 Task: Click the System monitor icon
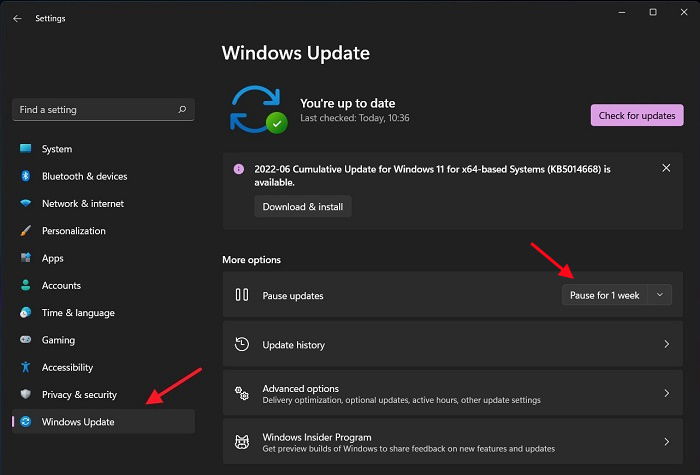25,148
